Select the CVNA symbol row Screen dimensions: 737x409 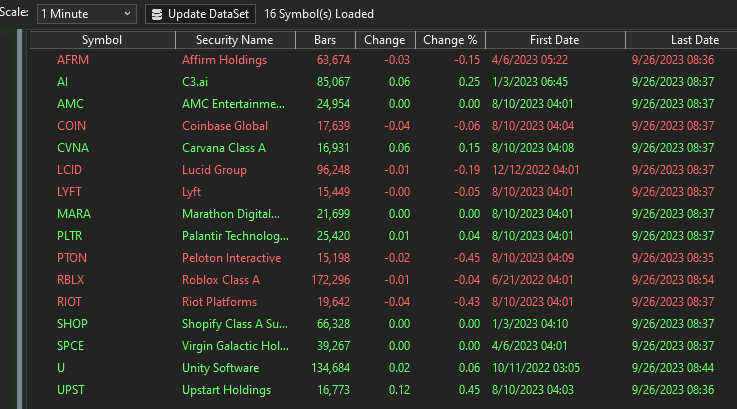(74, 148)
